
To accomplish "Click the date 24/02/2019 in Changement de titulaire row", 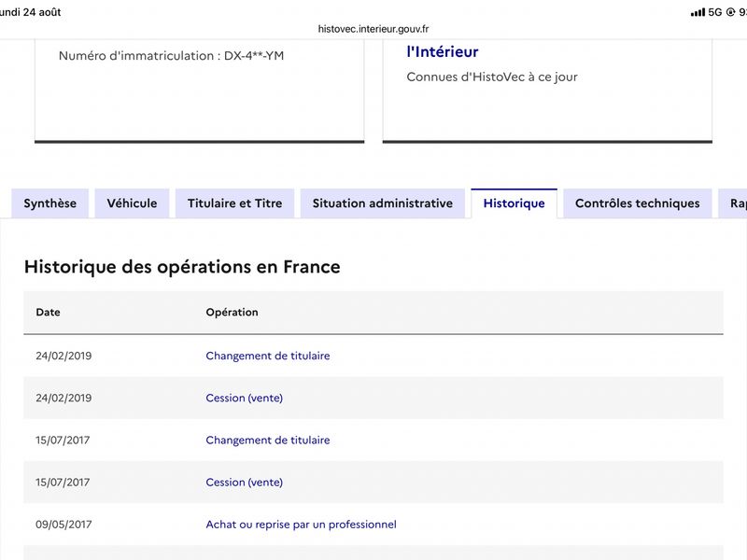I will [63, 356].
